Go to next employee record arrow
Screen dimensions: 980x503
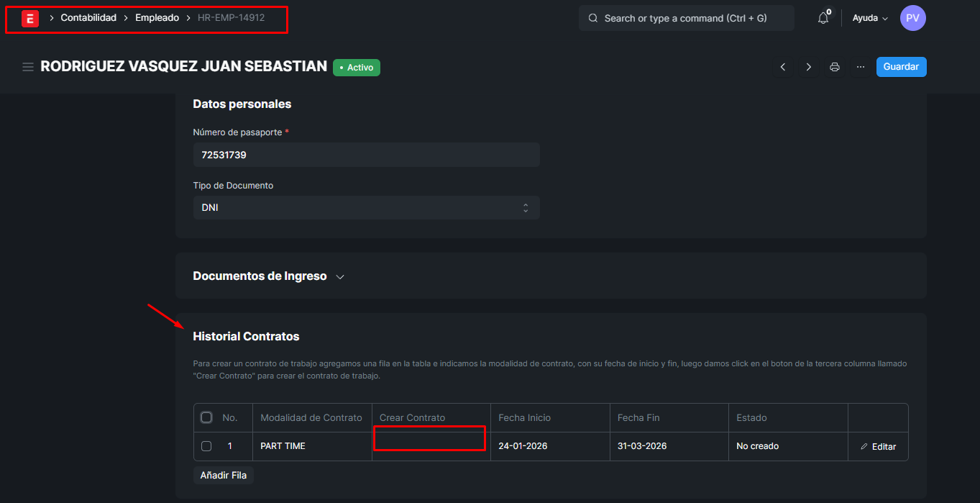[x=809, y=67]
